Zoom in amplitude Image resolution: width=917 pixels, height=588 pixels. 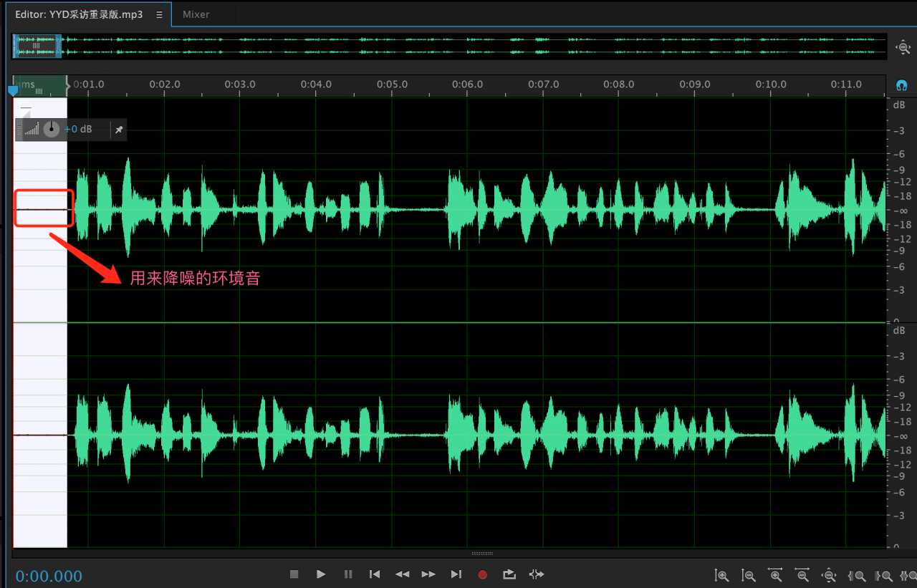point(722,575)
